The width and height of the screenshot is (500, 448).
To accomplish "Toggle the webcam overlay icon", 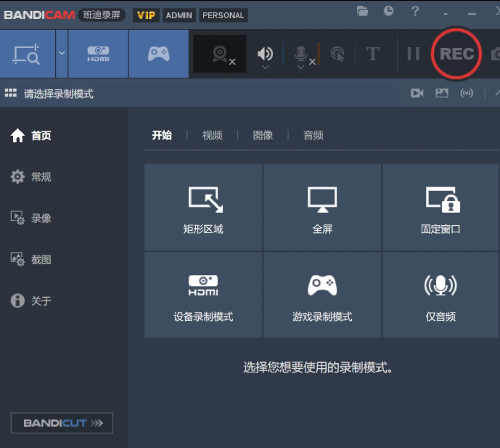I will point(220,54).
